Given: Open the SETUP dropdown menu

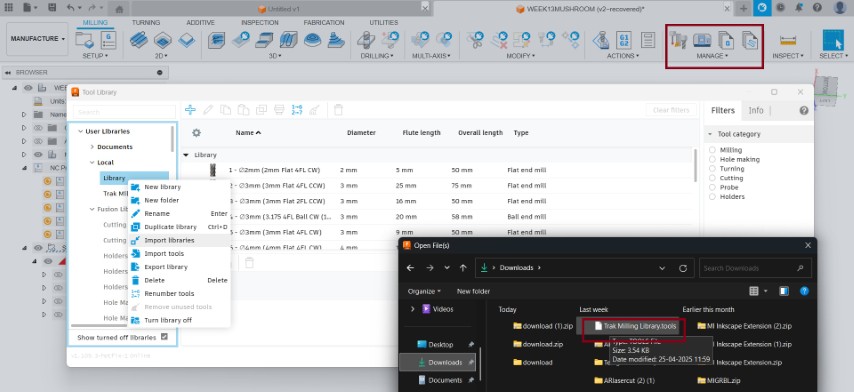Looking at the screenshot, I should pos(95,56).
